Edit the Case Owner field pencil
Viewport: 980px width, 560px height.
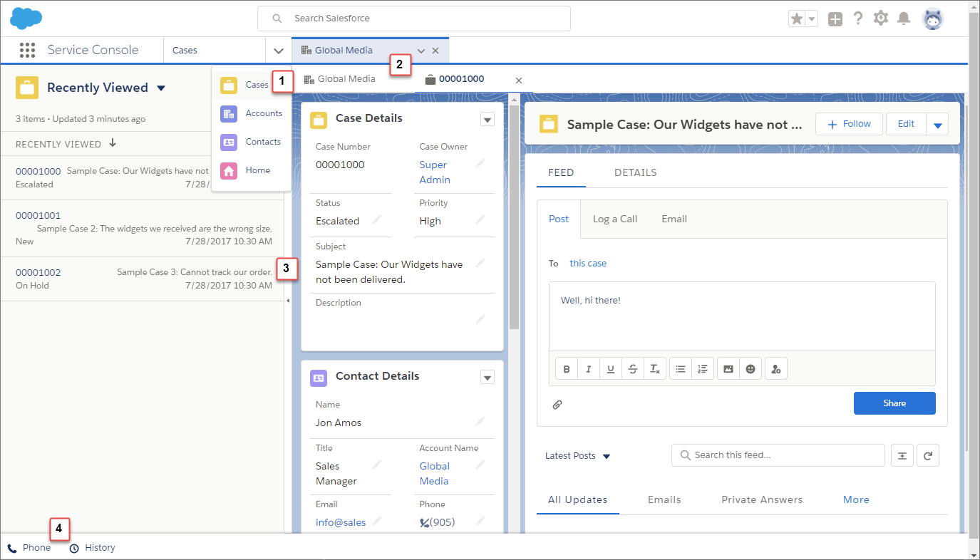tap(481, 163)
